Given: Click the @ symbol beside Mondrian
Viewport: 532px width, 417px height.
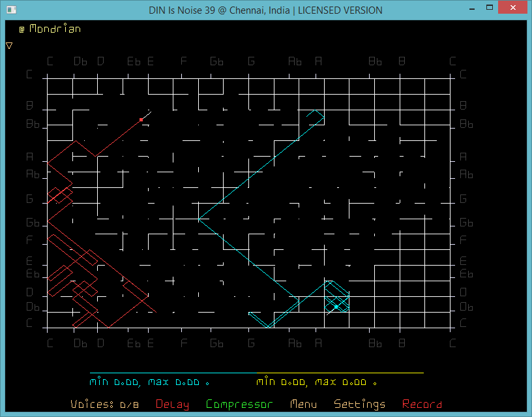Looking at the screenshot, I should click(22, 29).
